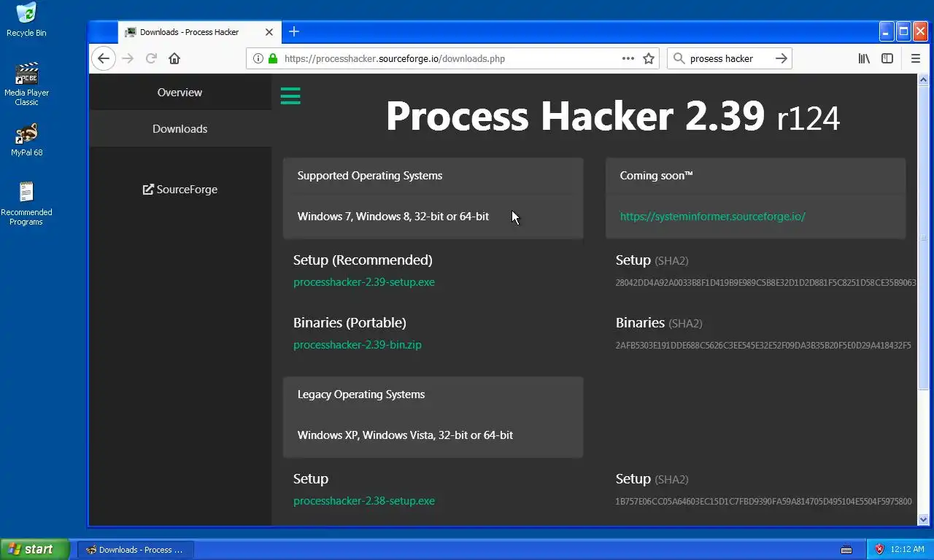Open page actions three-dot menu
The width and height of the screenshot is (934, 560).
[x=628, y=58]
